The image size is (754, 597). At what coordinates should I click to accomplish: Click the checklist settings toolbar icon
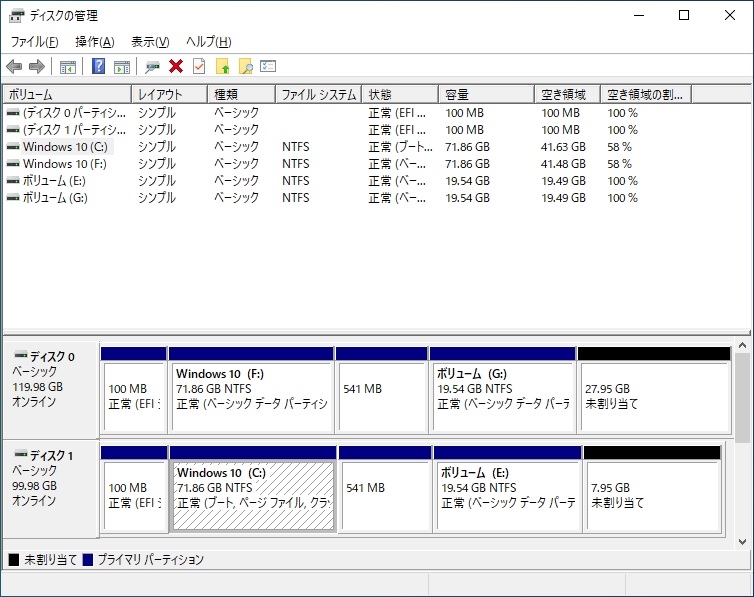click(x=268, y=66)
